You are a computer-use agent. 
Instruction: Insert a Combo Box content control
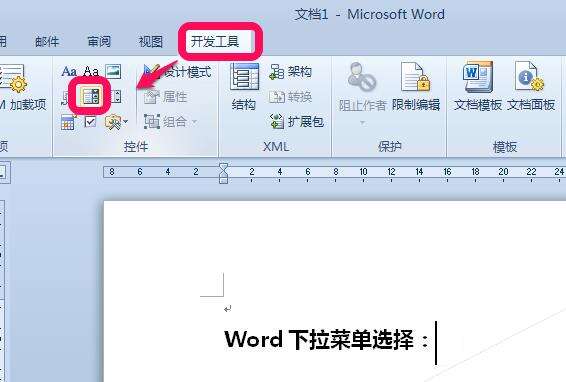(x=90, y=97)
